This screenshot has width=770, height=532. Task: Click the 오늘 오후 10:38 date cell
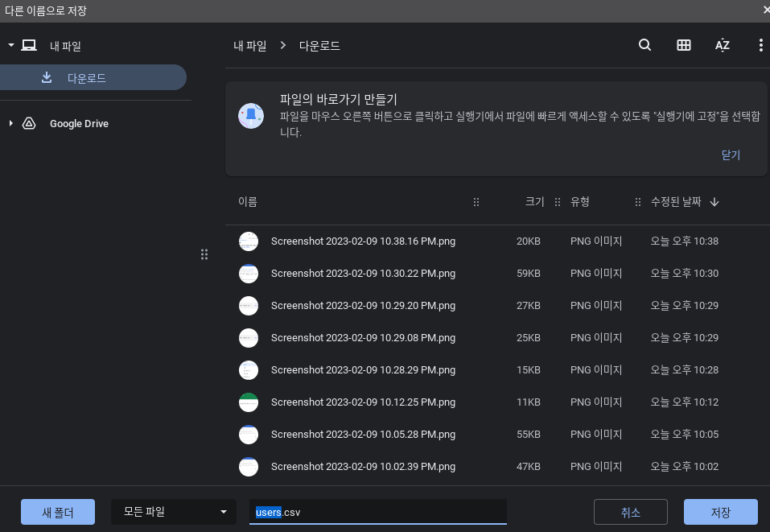685,241
